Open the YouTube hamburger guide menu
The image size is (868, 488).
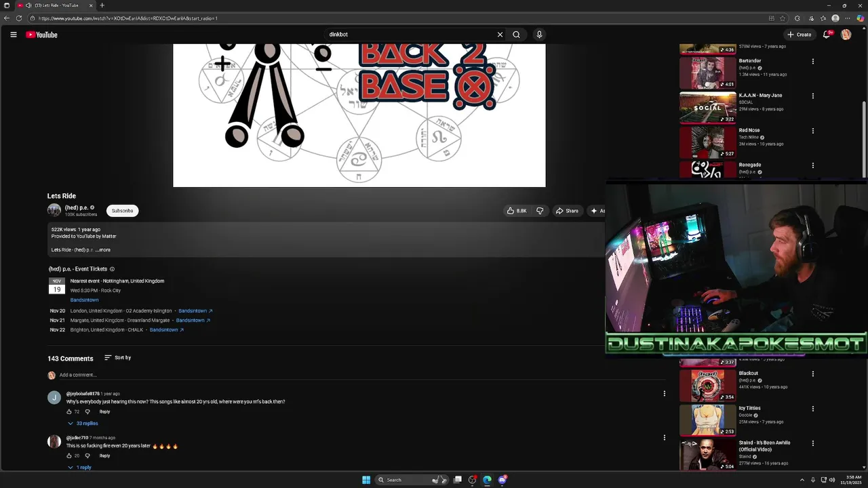tap(13, 35)
